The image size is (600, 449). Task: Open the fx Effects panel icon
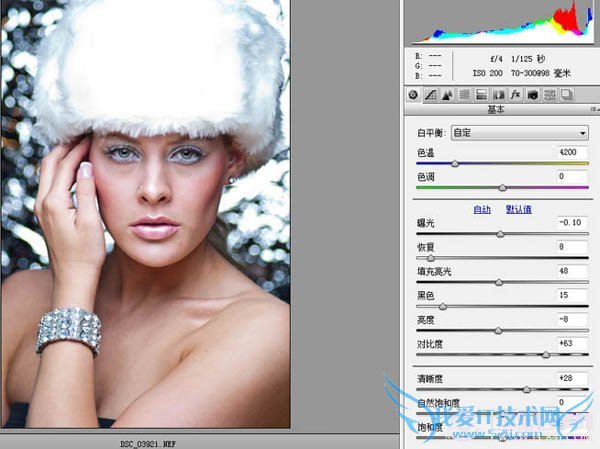[x=516, y=95]
